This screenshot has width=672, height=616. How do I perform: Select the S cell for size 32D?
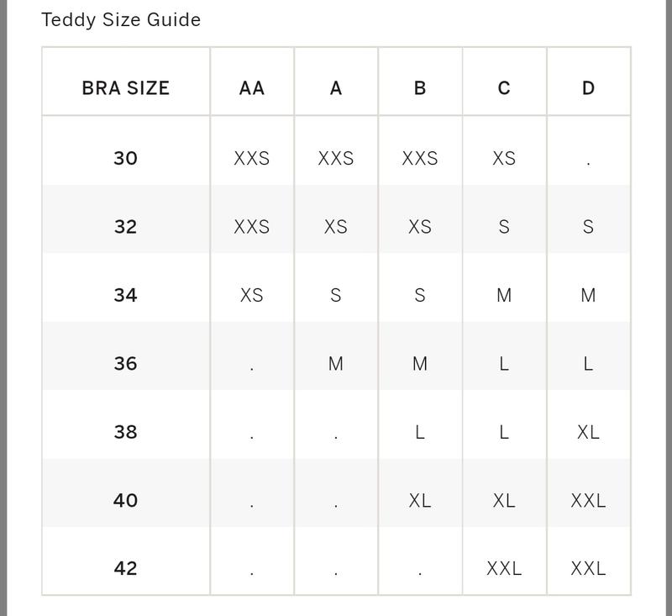click(588, 227)
